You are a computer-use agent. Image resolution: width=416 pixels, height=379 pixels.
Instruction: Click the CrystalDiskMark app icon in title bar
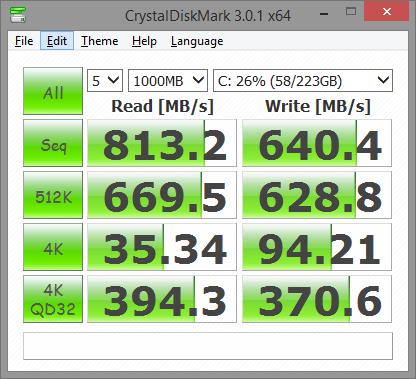pyautogui.click(x=18, y=14)
